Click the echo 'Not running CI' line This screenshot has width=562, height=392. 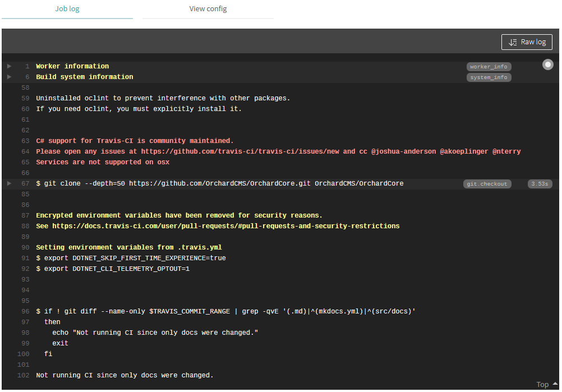tap(155, 333)
